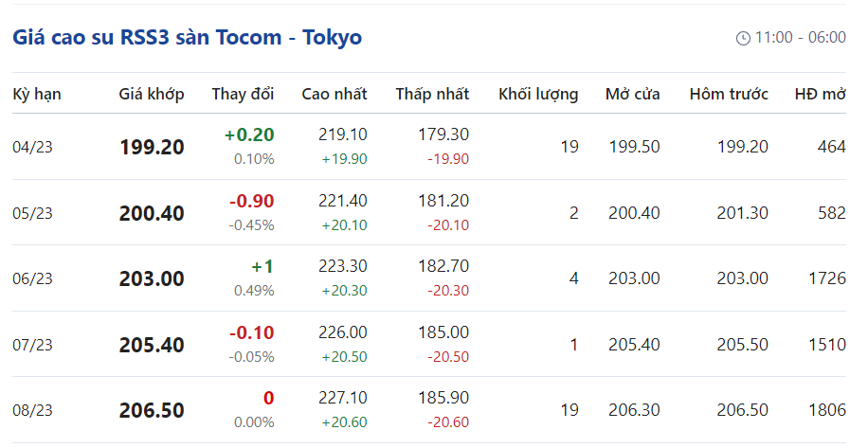Click the title Giá cao su RSS3 sàn Tocom
Screen dimensions: 868x448
coord(187,38)
